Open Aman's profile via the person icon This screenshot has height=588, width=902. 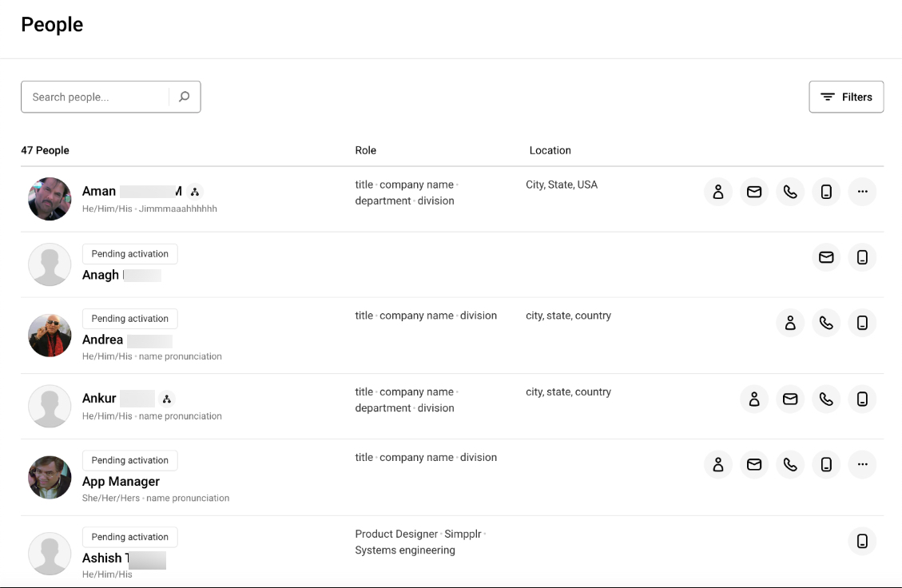point(717,192)
